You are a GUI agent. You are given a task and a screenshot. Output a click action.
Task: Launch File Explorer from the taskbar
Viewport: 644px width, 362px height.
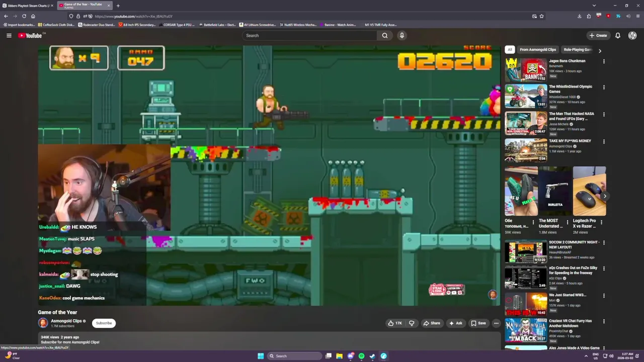tap(340, 356)
